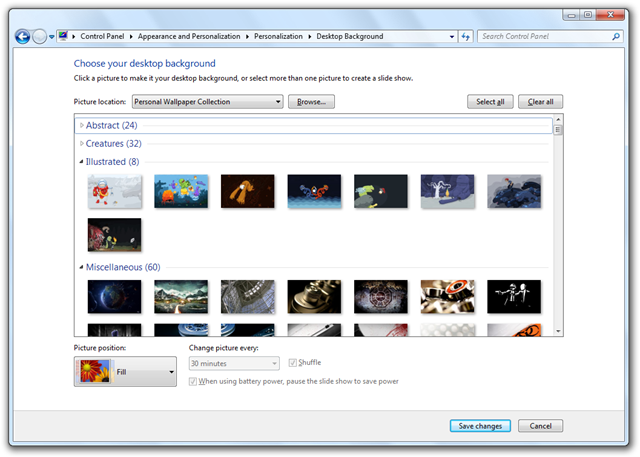The width and height of the screenshot is (640, 457).
Task: Click the Save changes button
Action: click(480, 426)
